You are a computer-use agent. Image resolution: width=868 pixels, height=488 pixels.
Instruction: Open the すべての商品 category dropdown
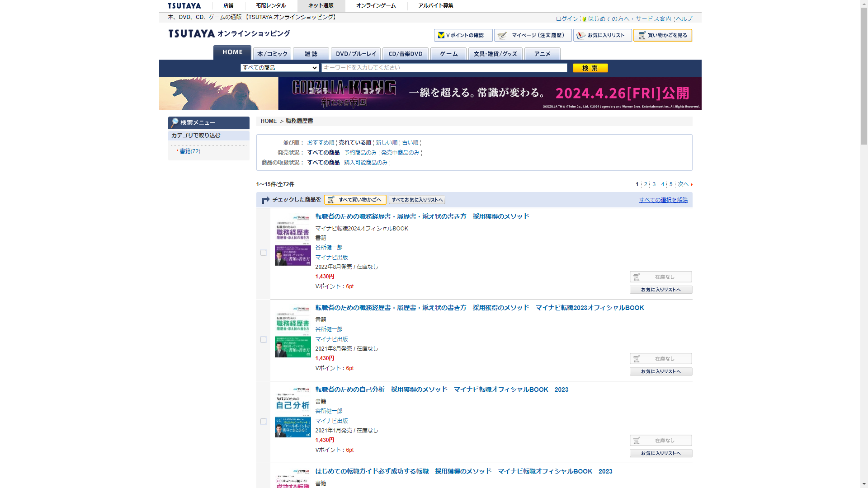280,68
